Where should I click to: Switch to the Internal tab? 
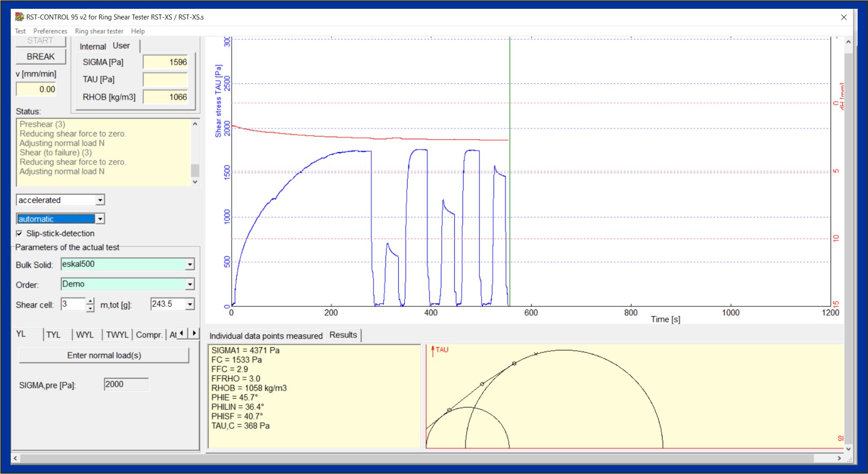93,46
